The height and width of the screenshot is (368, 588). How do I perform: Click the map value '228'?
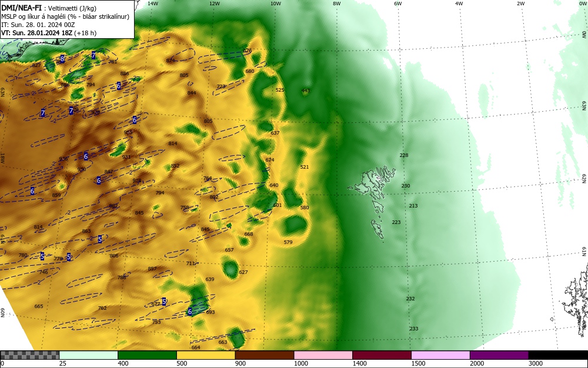click(x=404, y=155)
